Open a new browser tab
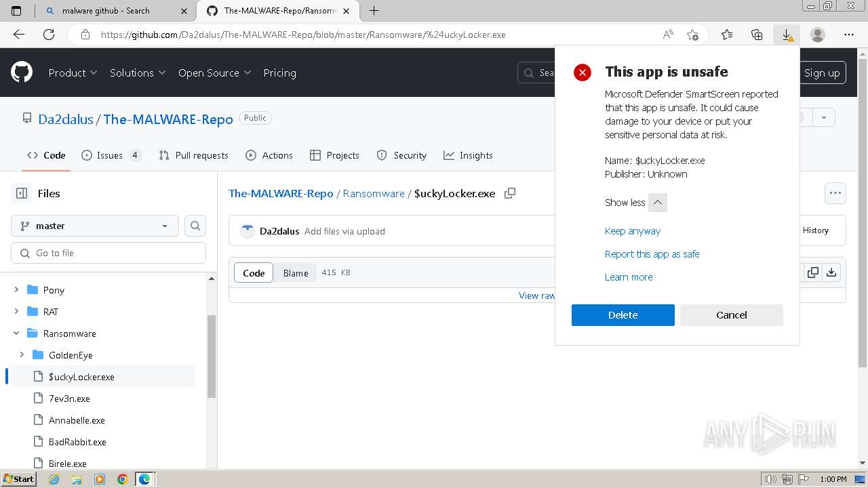Screen dimensions: 868x488 point(374,10)
